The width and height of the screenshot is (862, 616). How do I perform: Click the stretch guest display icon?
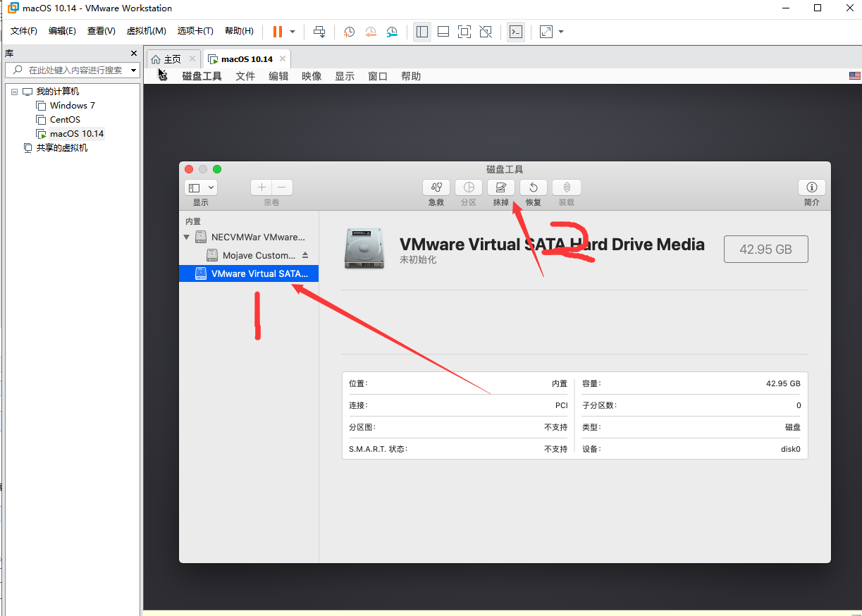pos(546,32)
